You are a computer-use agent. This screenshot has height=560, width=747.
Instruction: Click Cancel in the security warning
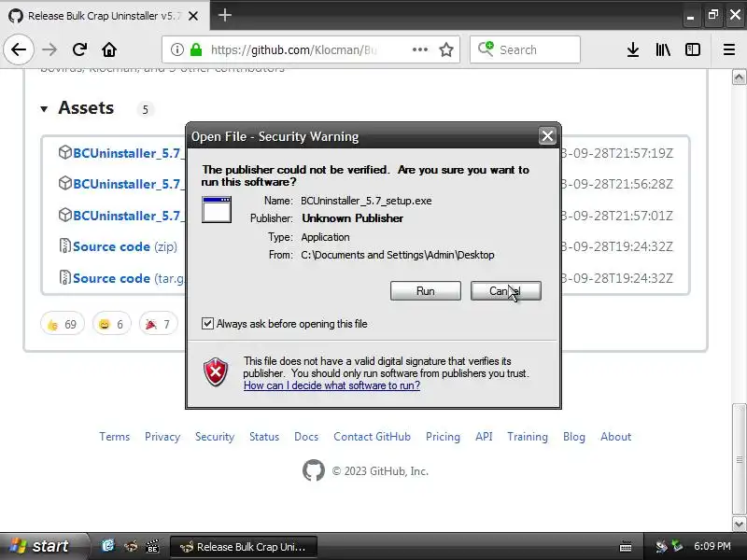click(x=506, y=291)
